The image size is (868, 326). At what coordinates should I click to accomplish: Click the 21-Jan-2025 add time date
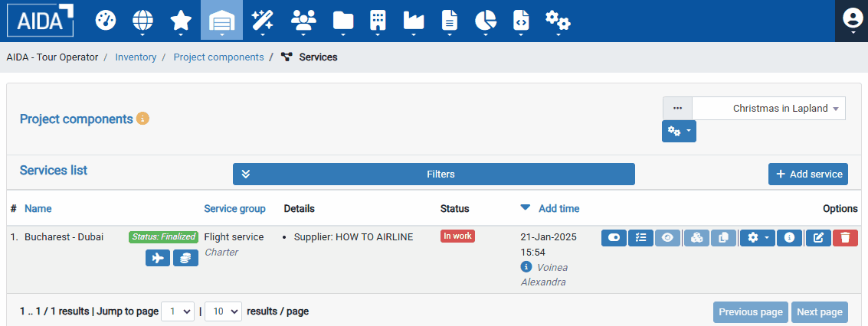(x=549, y=237)
